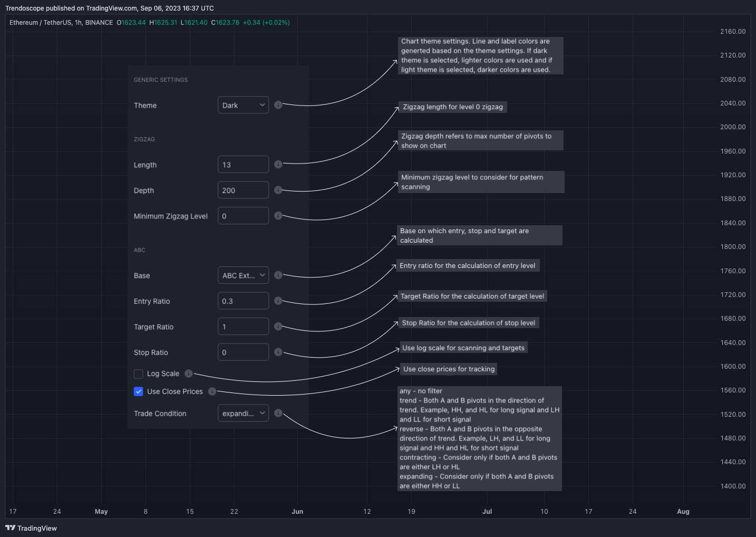Click the 1400.00 price axis label

pyautogui.click(x=733, y=486)
